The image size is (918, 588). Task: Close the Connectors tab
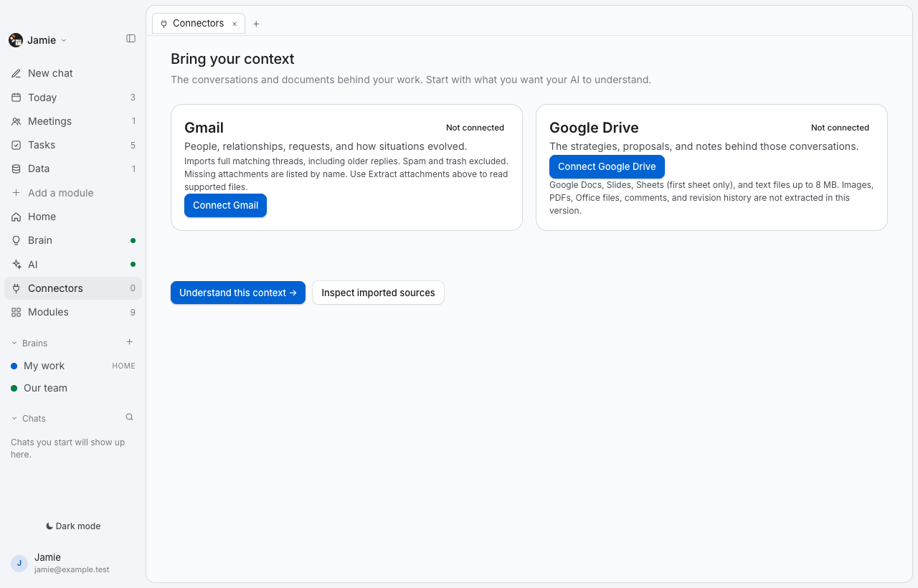pos(235,24)
